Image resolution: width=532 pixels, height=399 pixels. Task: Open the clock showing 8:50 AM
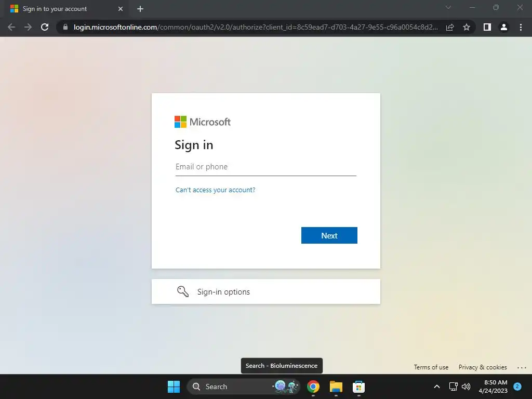click(493, 387)
